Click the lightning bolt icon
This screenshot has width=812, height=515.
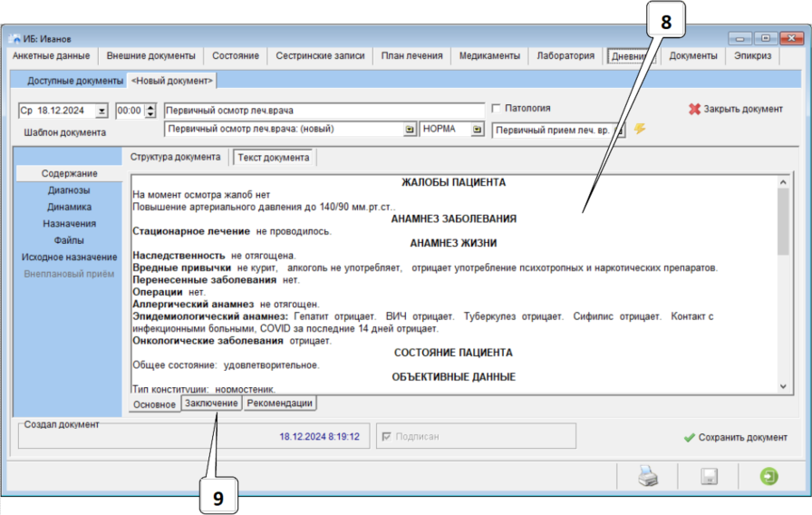pyautogui.click(x=640, y=129)
